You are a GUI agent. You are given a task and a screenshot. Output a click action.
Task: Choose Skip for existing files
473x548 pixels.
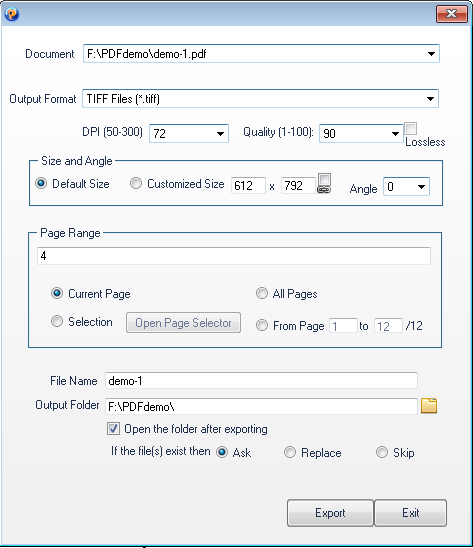(x=381, y=452)
